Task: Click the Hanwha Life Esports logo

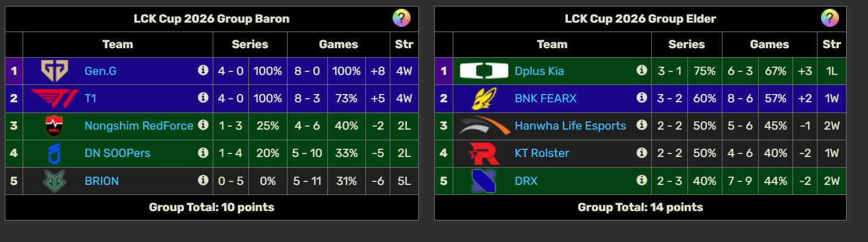Action: [x=484, y=125]
